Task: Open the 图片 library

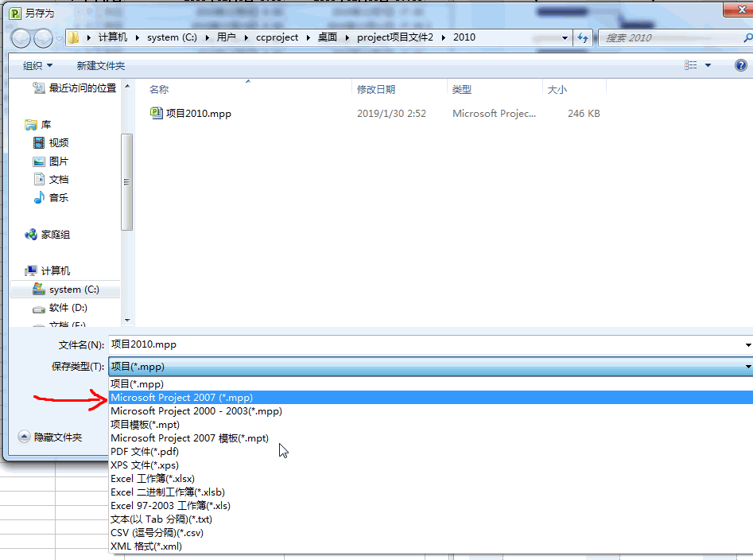Action: [51, 161]
